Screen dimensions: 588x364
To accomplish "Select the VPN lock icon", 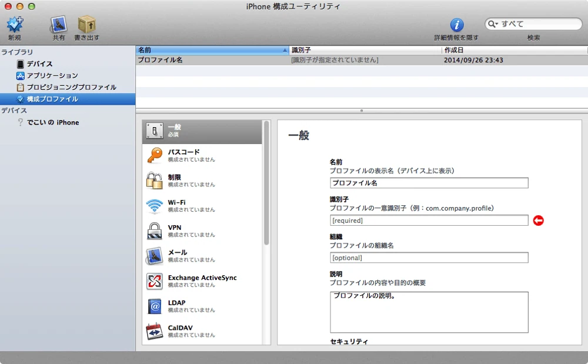I will (155, 231).
